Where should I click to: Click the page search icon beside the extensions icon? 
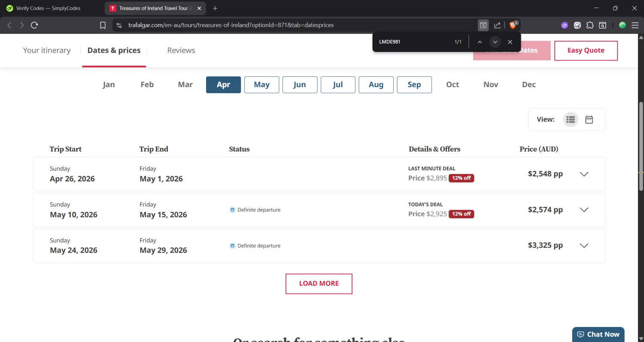[603, 25]
